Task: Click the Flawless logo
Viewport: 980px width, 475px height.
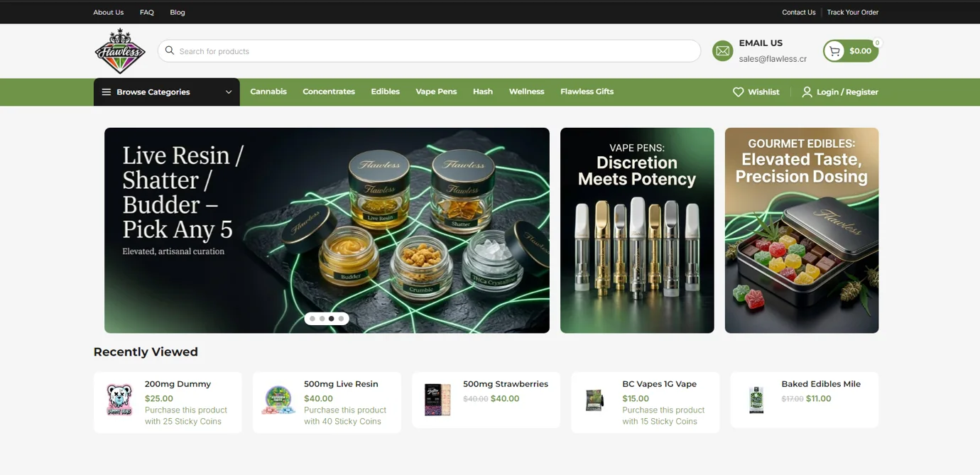Action: tap(120, 51)
